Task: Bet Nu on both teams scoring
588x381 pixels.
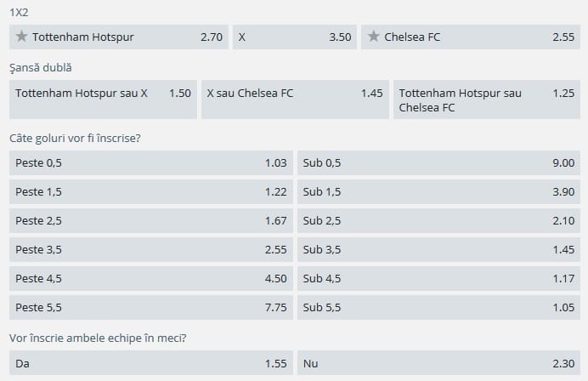Action: coord(438,363)
